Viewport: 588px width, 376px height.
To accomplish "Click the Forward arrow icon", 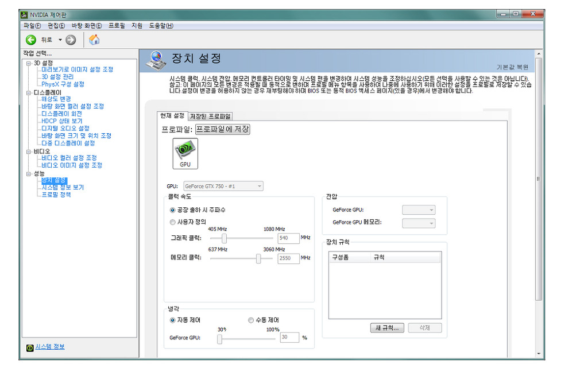I will (71, 40).
